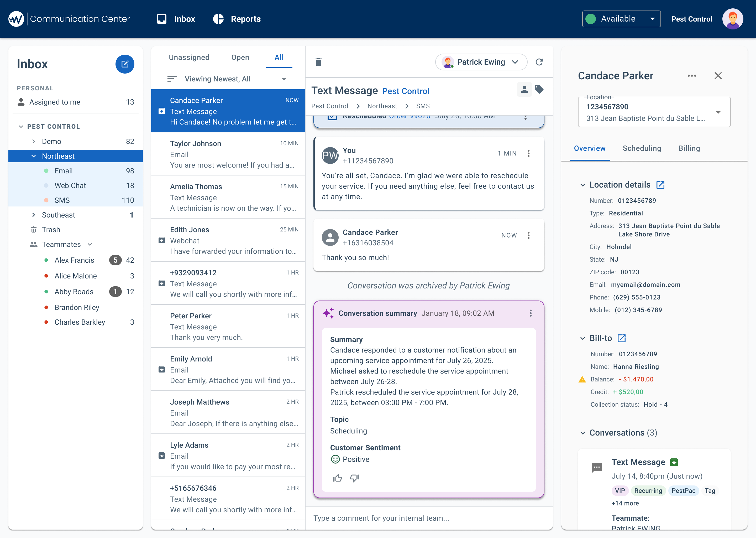This screenshot has height=538, width=756.
Task: Open Location details external link icon
Action: [x=660, y=185]
